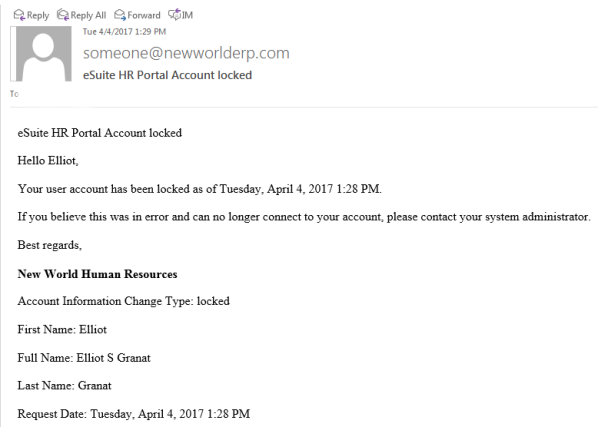
Task: Click the sender's gray avatar picture
Action: coord(41,53)
